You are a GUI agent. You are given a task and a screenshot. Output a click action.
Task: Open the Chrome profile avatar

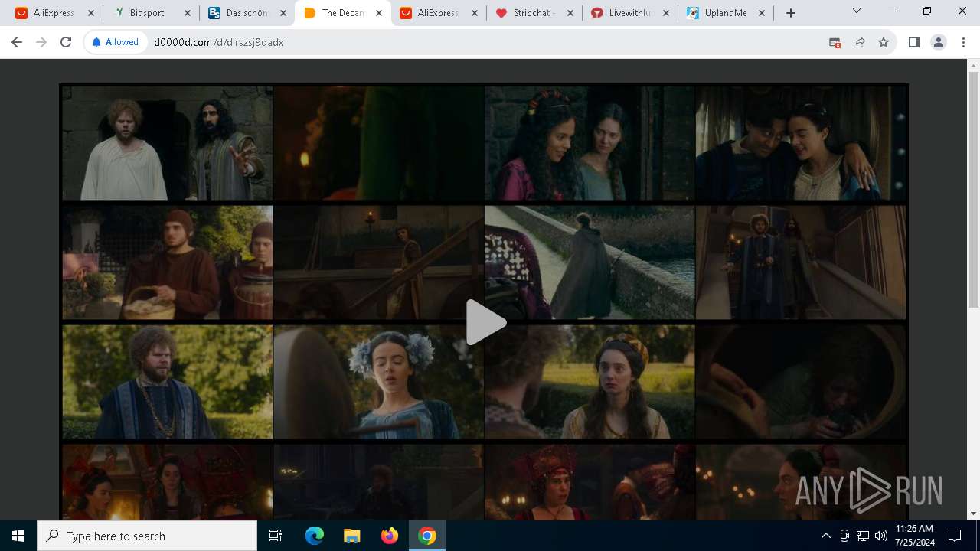938,42
